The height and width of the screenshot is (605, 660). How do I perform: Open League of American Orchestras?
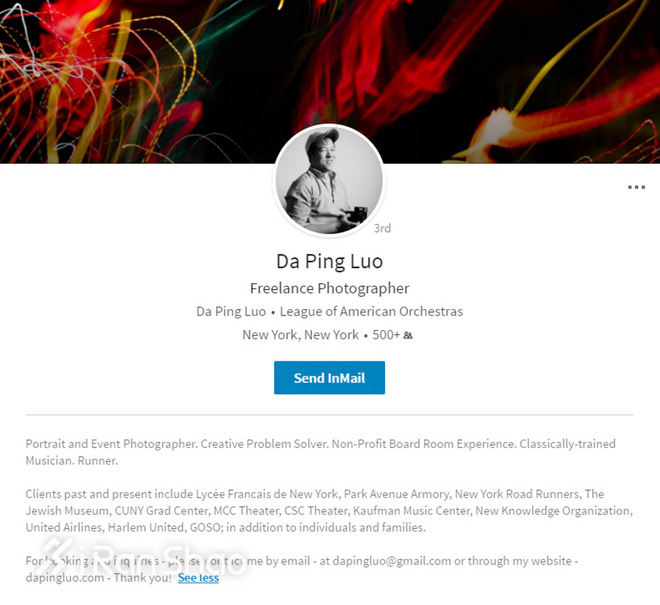click(x=371, y=311)
